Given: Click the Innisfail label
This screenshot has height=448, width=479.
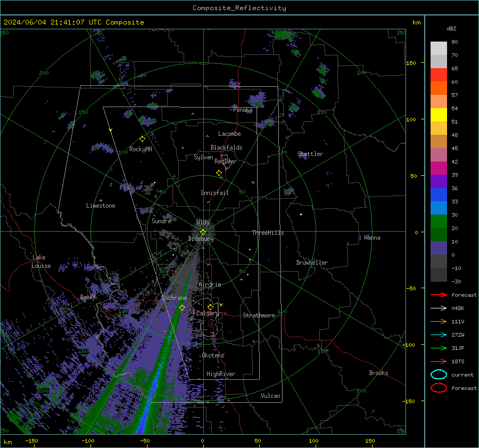Looking at the screenshot, I should [214, 193].
